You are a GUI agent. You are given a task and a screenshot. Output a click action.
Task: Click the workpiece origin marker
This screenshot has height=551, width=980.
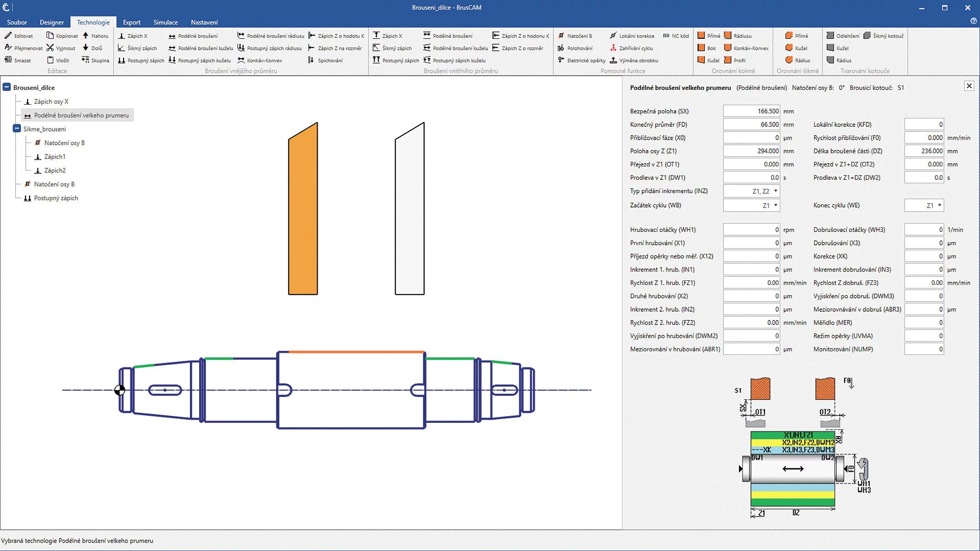[119, 390]
